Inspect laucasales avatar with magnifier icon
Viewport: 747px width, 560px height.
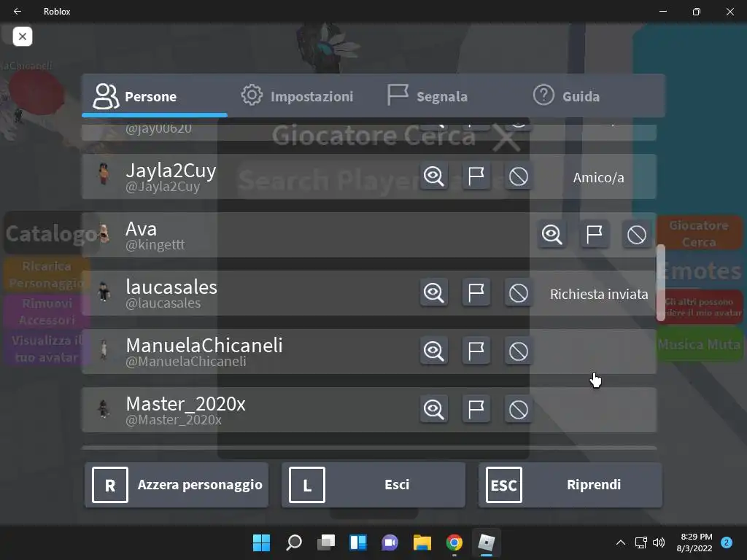tap(433, 293)
